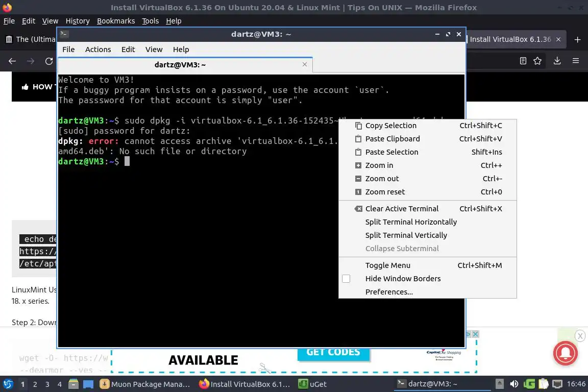Open Firefox Edit menu

pyautogui.click(x=29, y=21)
